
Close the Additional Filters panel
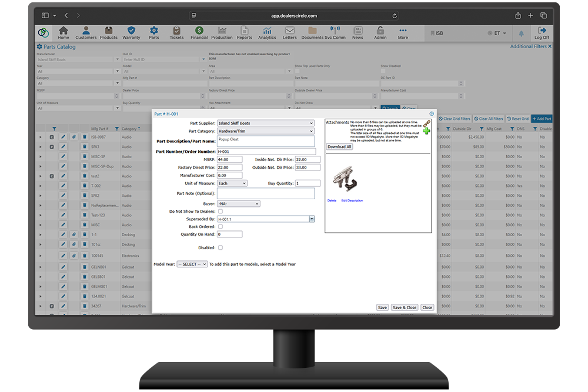pos(550,46)
